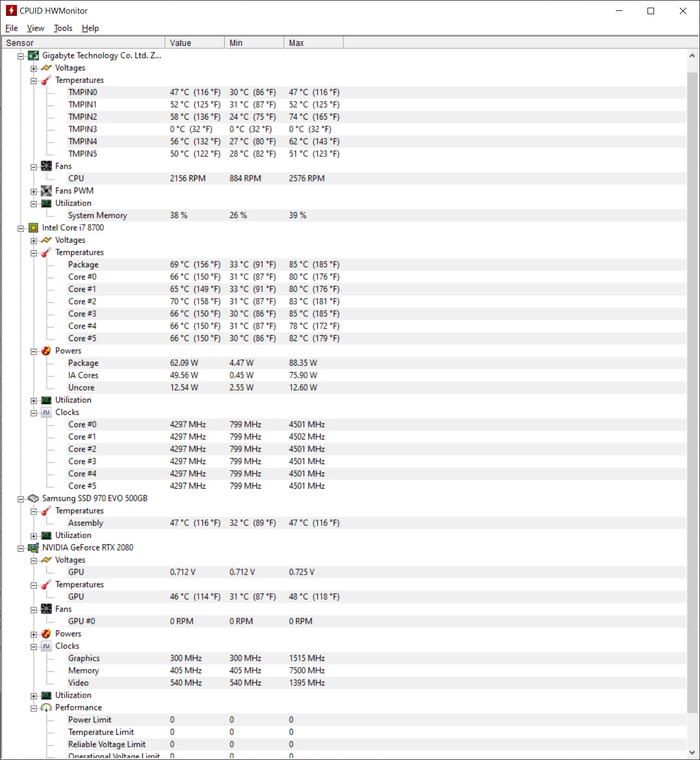The width and height of the screenshot is (700, 760).
Task: Open the Help menu
Action: point(90,28)
